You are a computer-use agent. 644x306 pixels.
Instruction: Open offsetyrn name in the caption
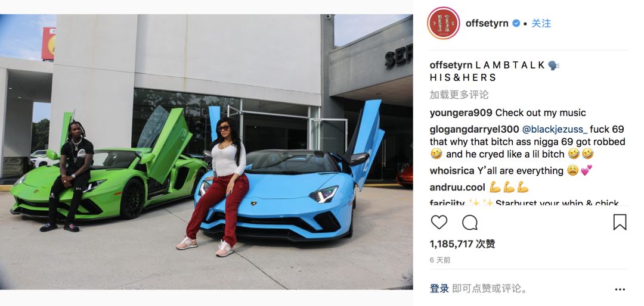pyautogui.click(x=452, y=65)
